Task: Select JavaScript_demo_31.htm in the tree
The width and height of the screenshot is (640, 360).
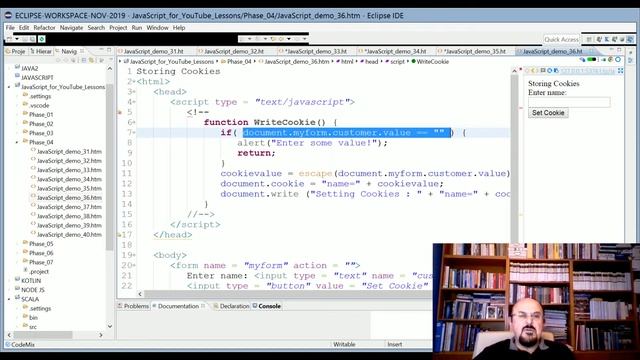Action: click(x=69, y=151)
